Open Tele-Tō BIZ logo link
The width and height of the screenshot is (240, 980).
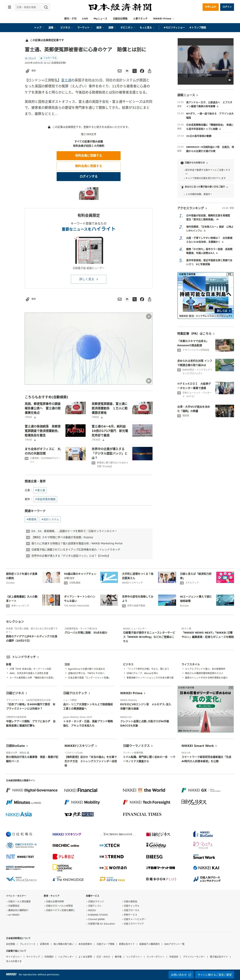tap(63, 856)
